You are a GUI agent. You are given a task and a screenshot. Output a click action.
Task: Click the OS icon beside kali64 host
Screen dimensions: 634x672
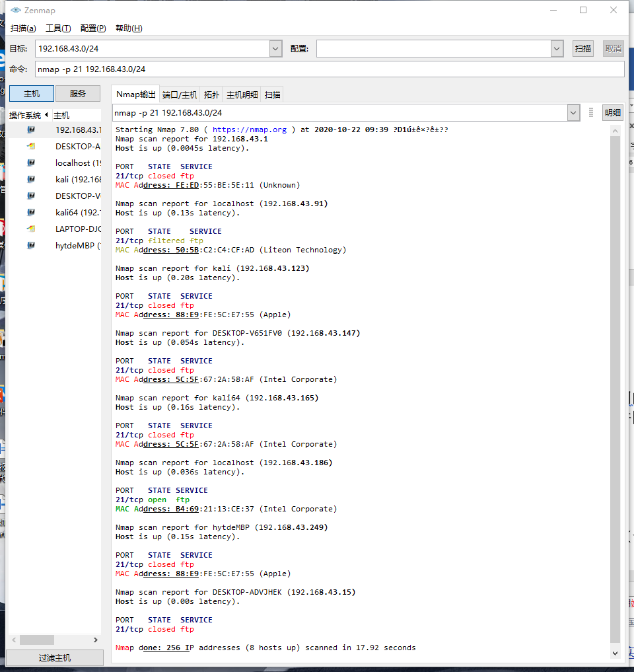coord(31,212)
